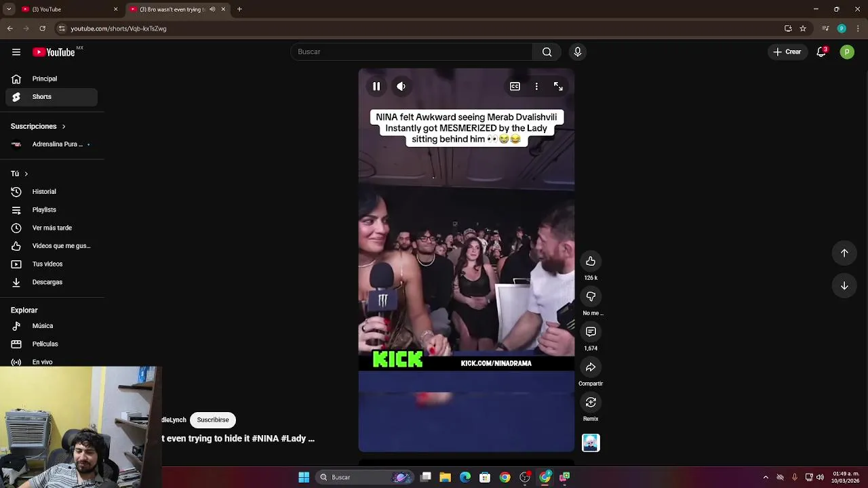The height and width of the screenshot is (488, 868).
Task: Open File Explorer from taskbar
Action: [445, 477]
